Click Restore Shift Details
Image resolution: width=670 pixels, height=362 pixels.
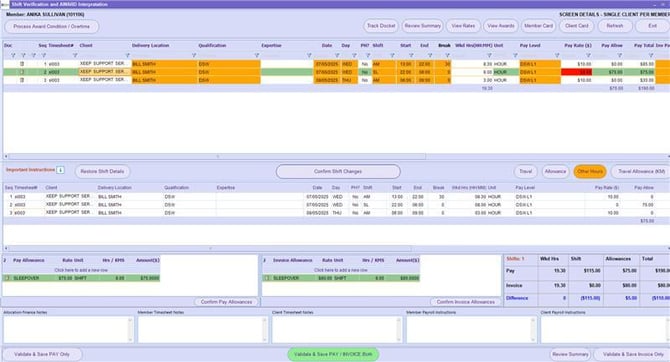pos(103,171)
